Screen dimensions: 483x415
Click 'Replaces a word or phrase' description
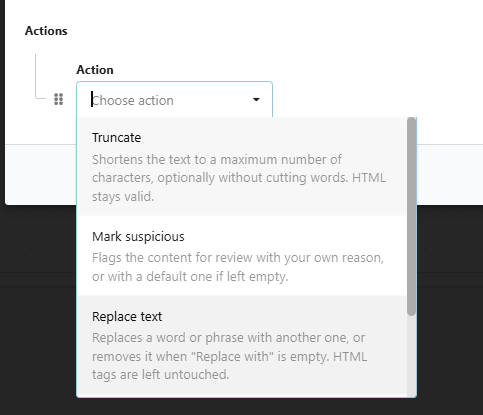(229, 356)
